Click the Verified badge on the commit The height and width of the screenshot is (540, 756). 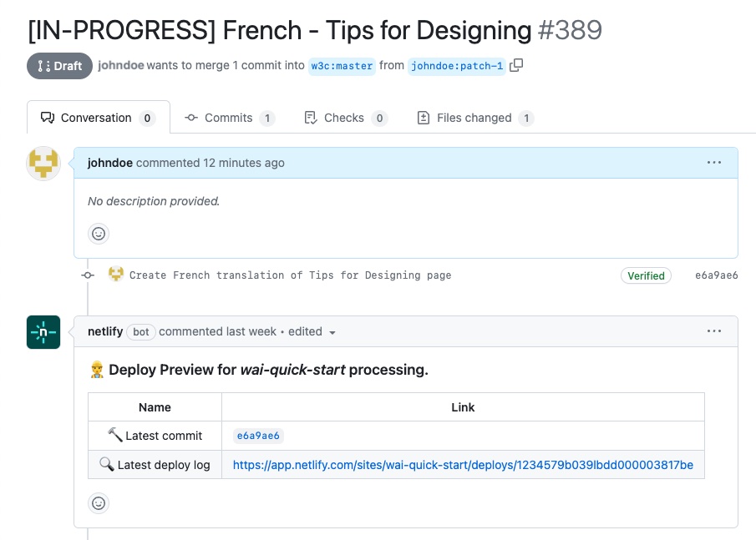(x=646, y=275)
